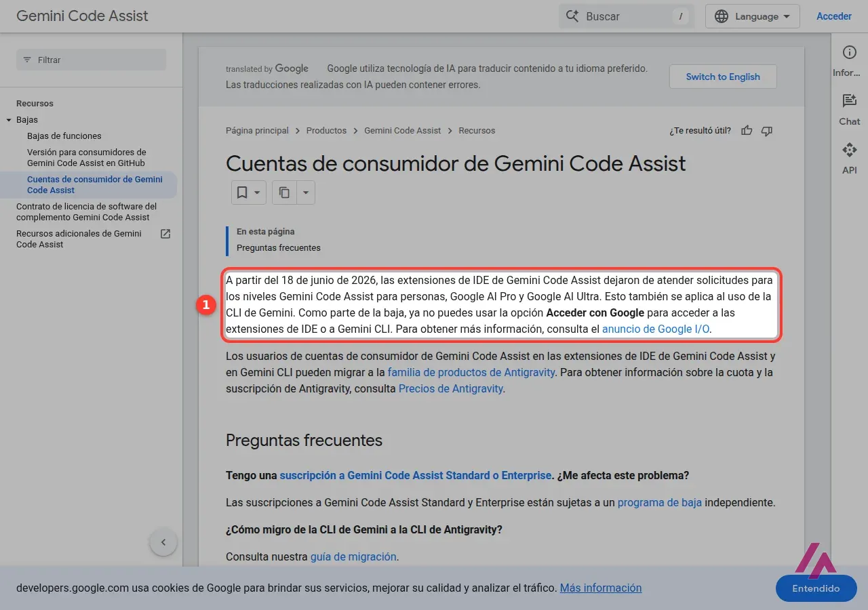
Task: Open Gemini Code Assist breadcrumb link
Action: coord(402,131)
